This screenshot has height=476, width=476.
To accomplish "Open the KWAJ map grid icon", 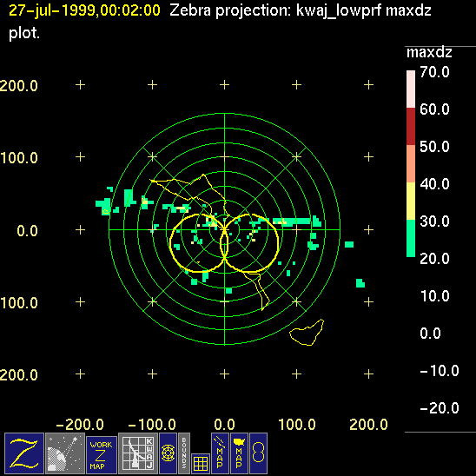I will pos(138,453).
